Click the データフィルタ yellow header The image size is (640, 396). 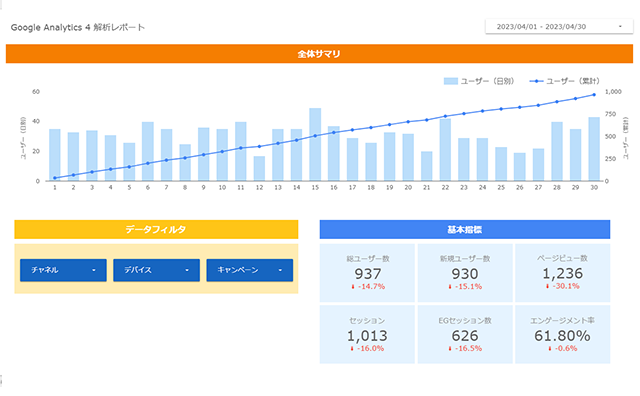156,229
